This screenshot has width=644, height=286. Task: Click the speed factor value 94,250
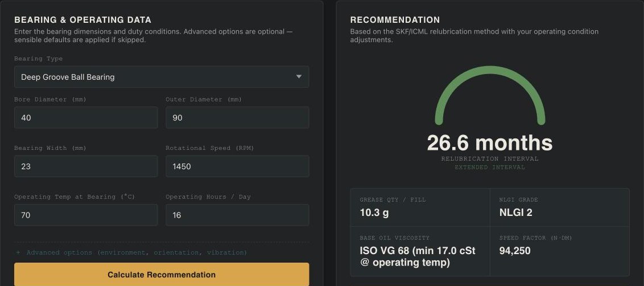(515, 251)
